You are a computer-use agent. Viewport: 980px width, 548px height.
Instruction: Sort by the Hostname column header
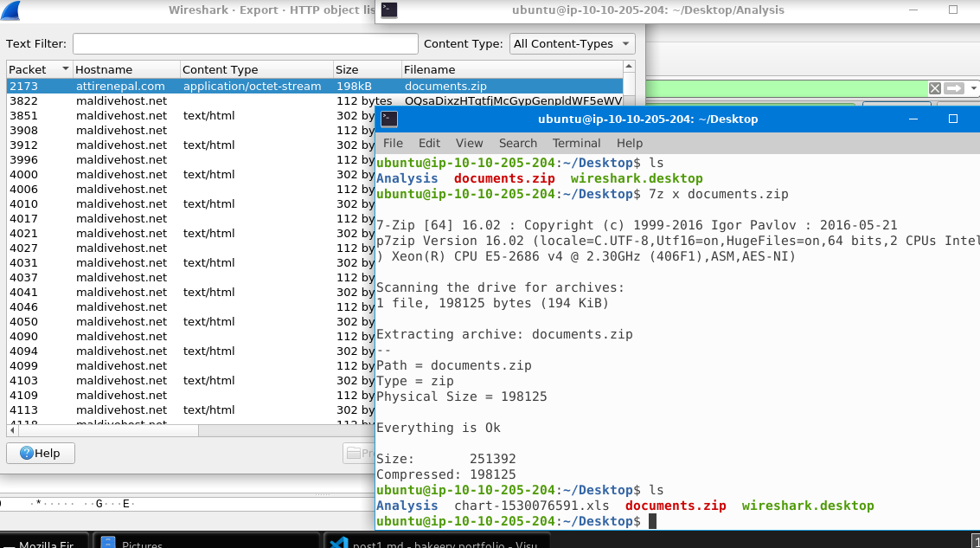pyautogui.click(x=126, y=69)
